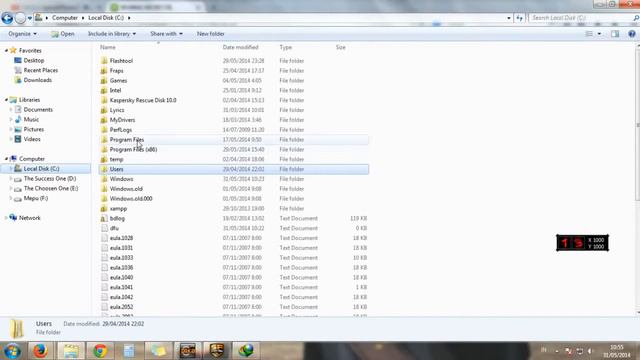Click the refresh button beside address bar

[x=519, y=18]
